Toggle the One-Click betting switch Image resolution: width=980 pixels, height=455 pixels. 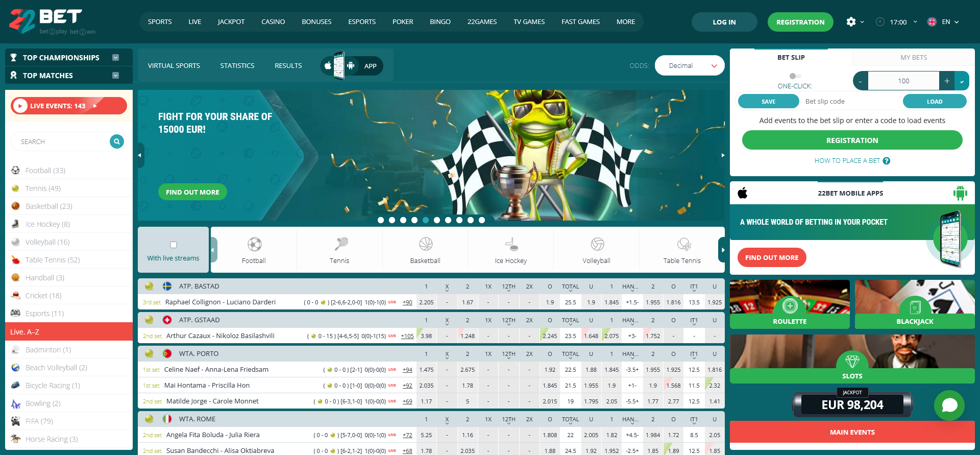click(x=795, y=76)
